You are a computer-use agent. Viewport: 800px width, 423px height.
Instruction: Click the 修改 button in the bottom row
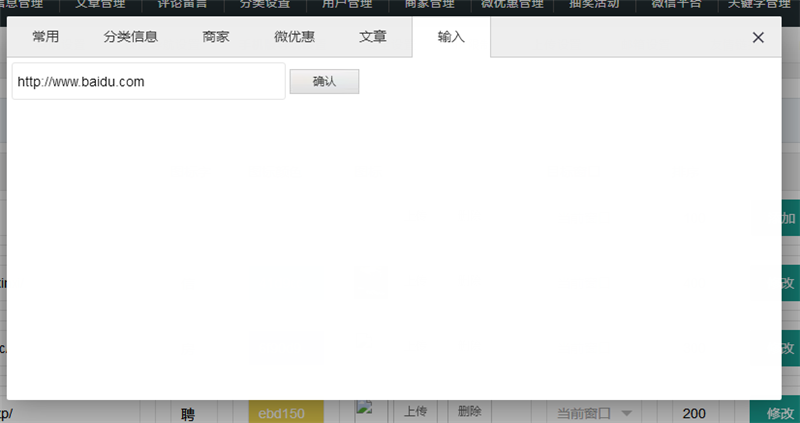pyautogui.click(x=777, y=413)
